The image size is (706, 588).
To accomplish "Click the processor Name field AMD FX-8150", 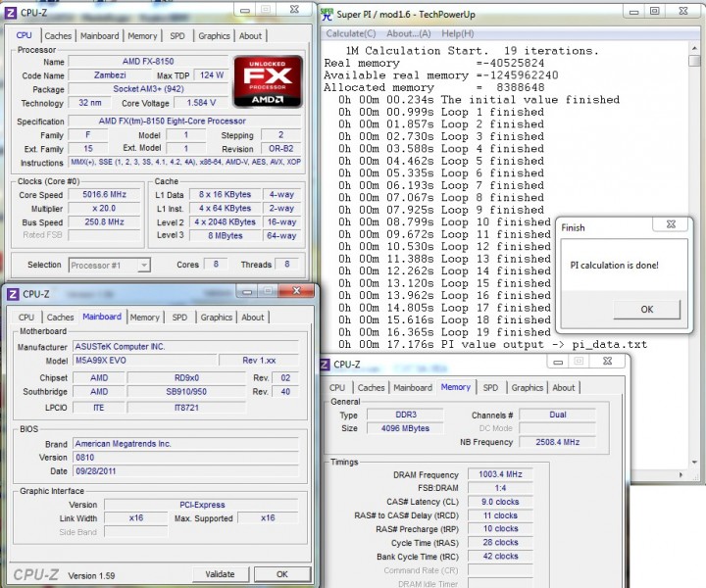I will (x=148, y=62).
